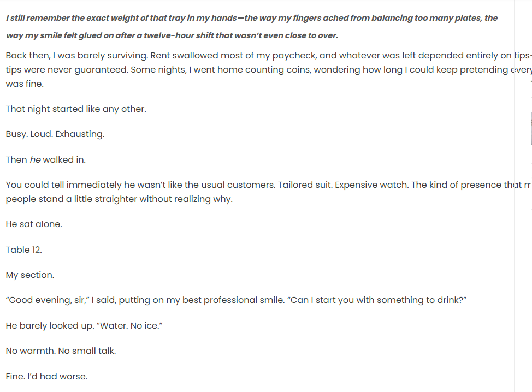The width and height of the screenshot is (532, 392).
Task: Click the italicized word "he"
Action: pos(35,159)
